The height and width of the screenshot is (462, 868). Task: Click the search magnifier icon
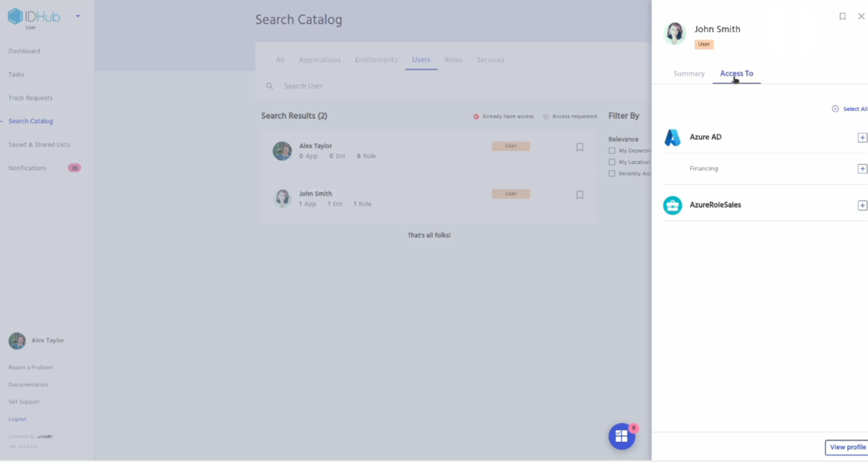[269, 86]
